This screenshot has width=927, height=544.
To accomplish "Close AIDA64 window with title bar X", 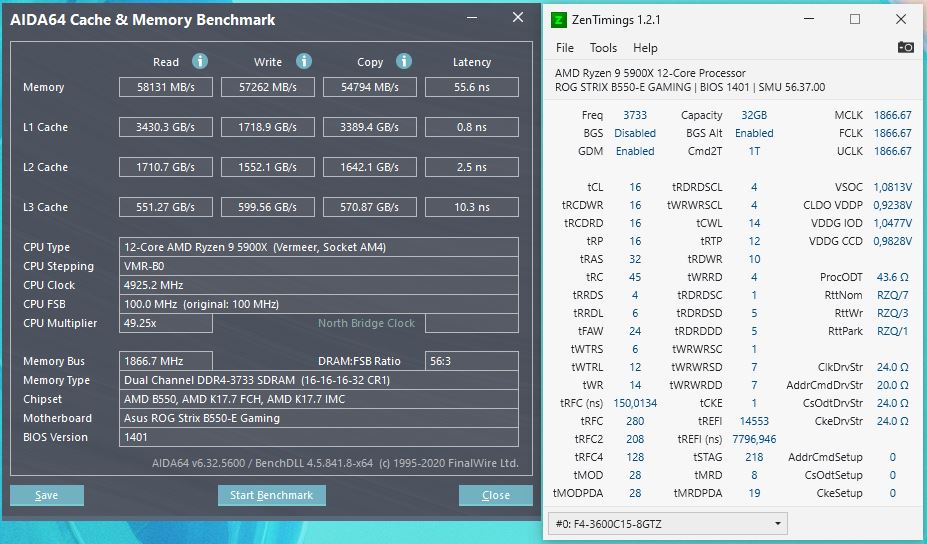I will pos(518,18).
